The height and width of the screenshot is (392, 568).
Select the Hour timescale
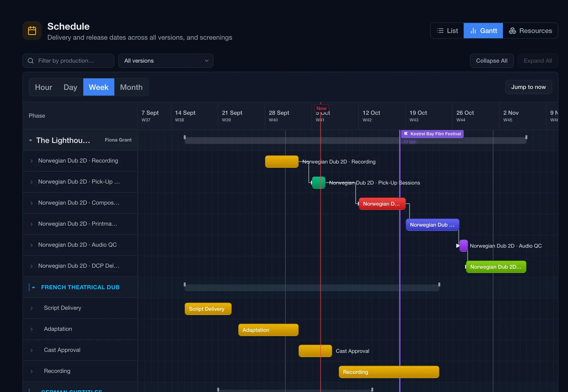click(44, 87)
